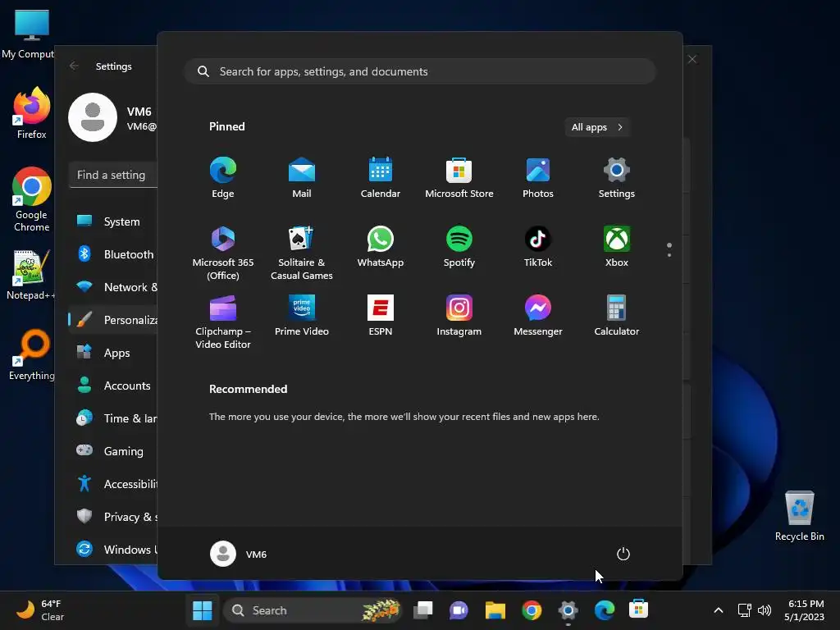Open Microsoft Store pinned tile
Screen dimensions: 840x630
[459, 177]
